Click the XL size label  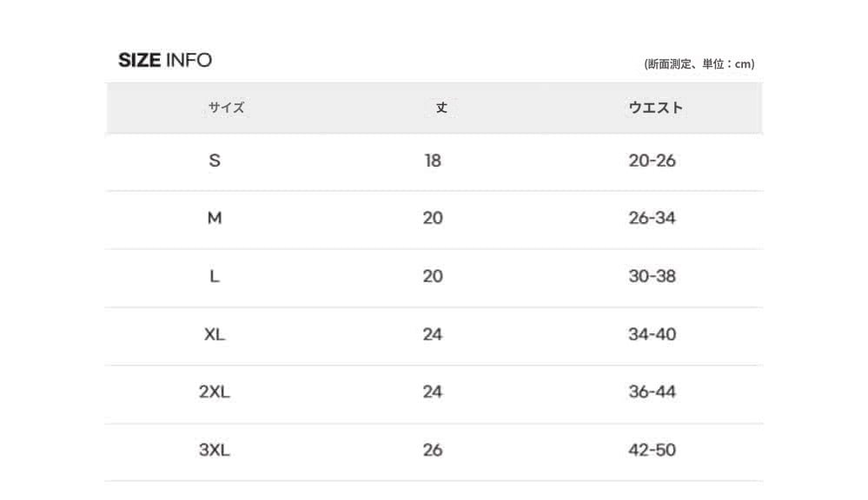215,334
